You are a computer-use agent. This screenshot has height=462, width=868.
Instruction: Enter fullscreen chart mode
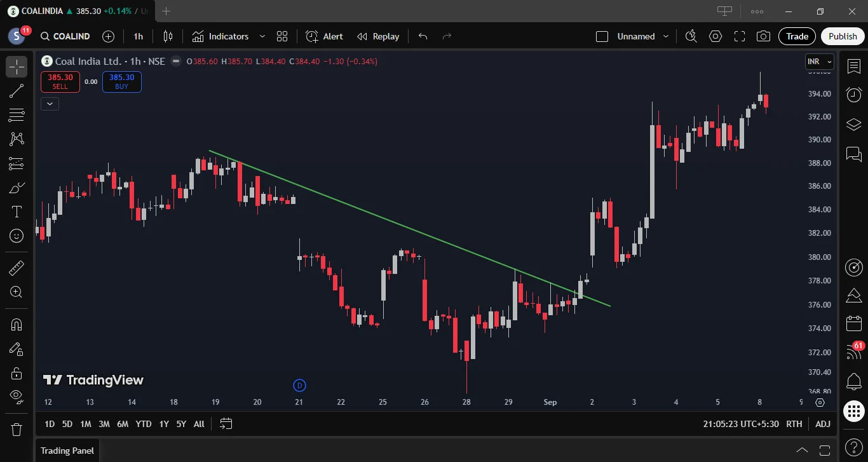pyautogui.click(x=740, y=36)
